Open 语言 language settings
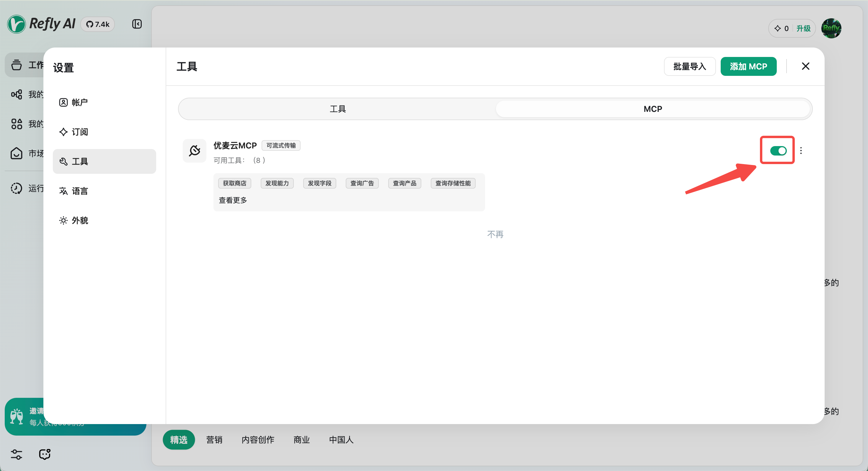This screenshot has height=471, width=868. (x=105, y=191)
